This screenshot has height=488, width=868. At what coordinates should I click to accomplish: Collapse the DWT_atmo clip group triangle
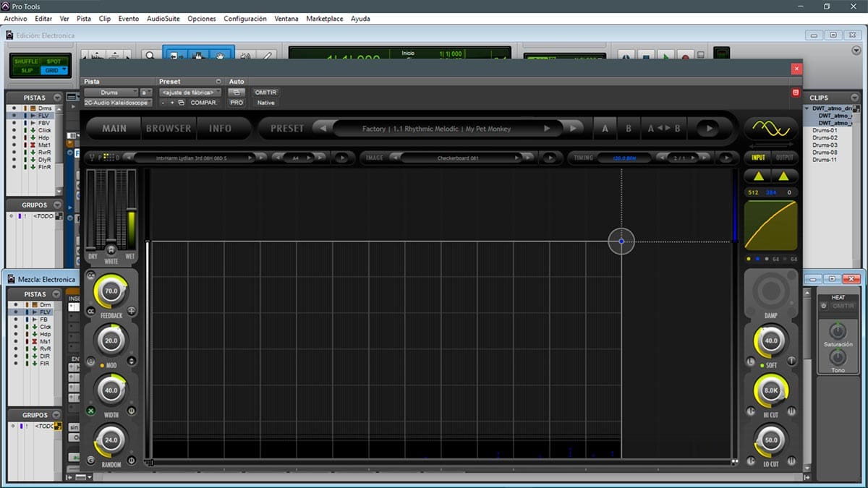(x=807, y=108)
